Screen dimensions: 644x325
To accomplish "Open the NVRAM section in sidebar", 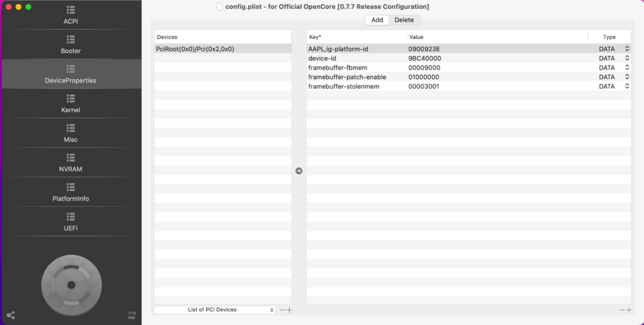I will point(70,163).
